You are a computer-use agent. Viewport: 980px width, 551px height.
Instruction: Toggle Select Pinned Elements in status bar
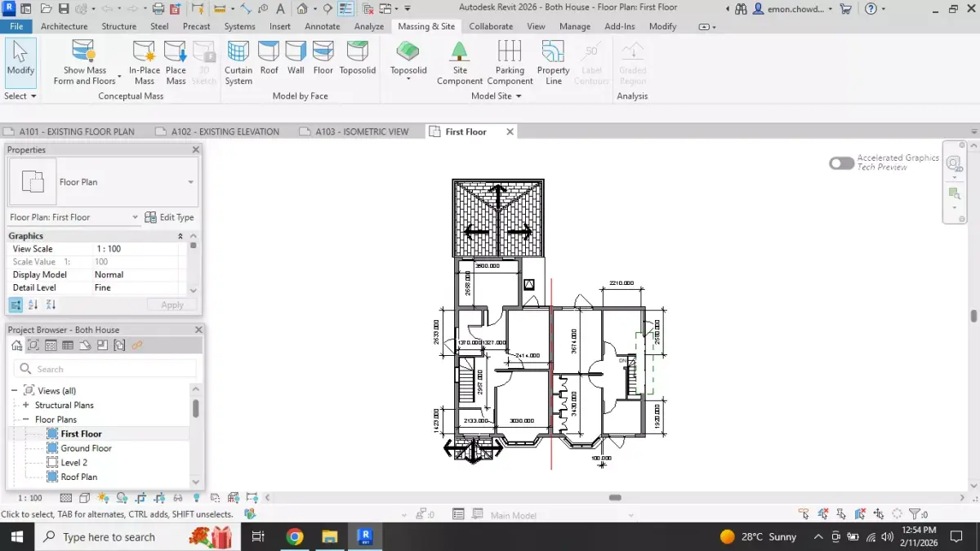coord(841,514)
